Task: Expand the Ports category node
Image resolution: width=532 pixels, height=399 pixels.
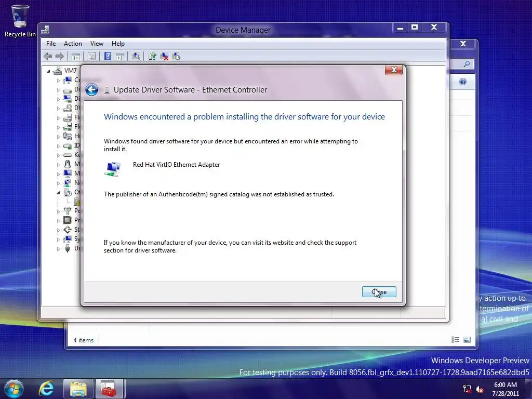Action: click(x=58, y=211)
